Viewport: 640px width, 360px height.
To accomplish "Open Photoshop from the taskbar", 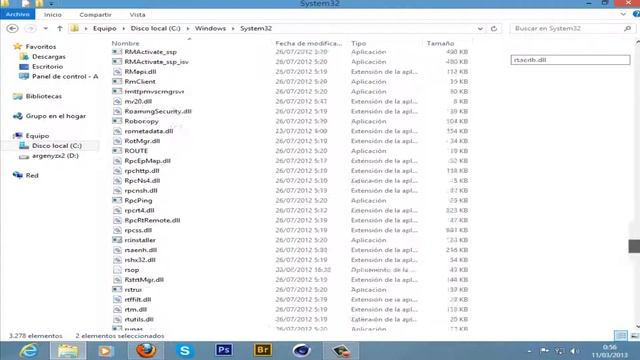I will 224,351.
